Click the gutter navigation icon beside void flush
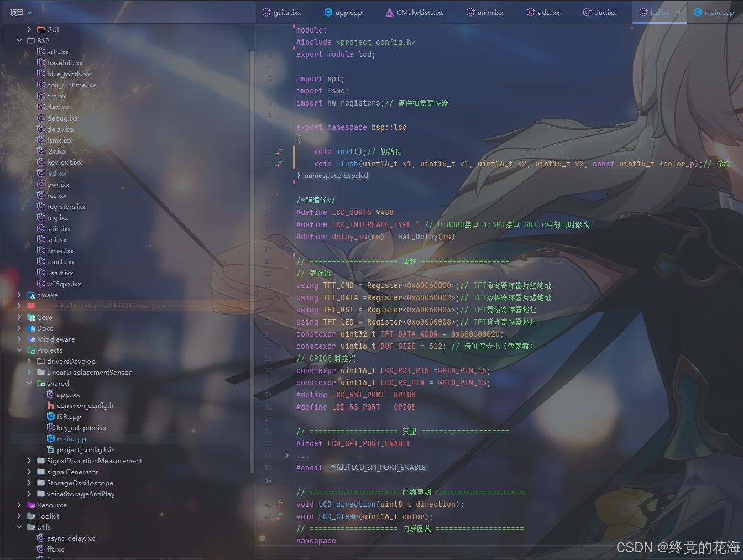Screen dimensions: 743x560 pyautogui.click(x=280, y=163)
